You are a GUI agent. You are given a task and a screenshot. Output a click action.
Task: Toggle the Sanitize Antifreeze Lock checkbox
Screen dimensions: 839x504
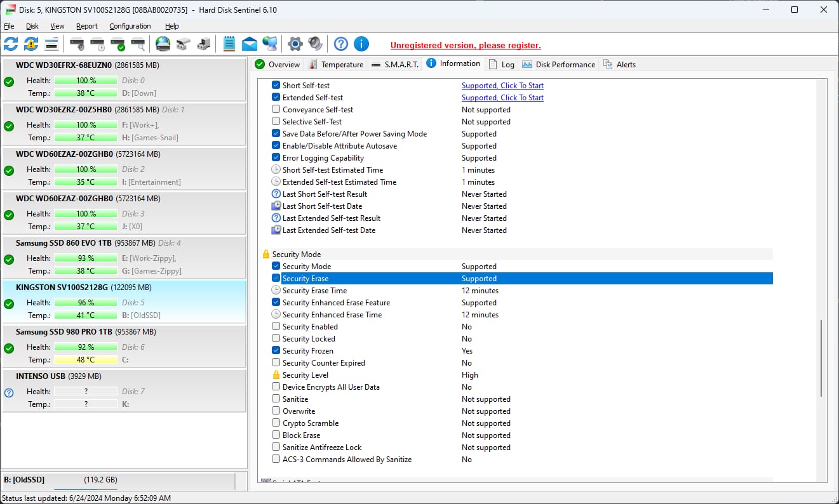pyautogui.click(x=276, y=448)
